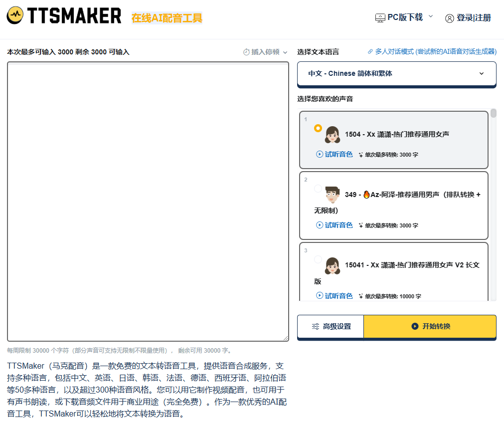This screenshot has height=428, width=504.
Task: Click 试听音色 text for voice 349
Action: click(339, 225)
